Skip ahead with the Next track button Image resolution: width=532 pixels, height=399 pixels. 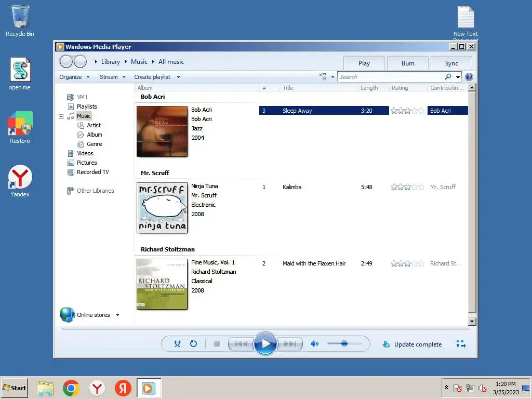point(289,344)
